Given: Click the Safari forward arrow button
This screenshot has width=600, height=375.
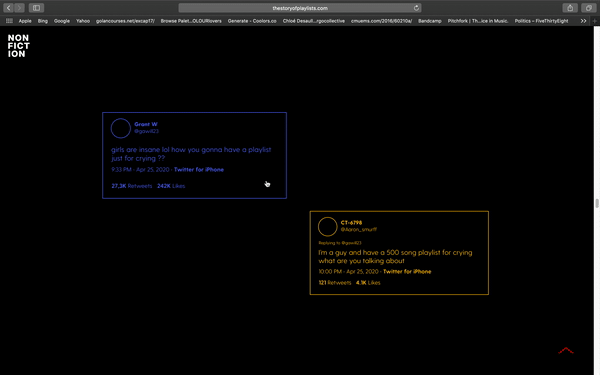Looking at the screenshot, I should coord(19,8).
